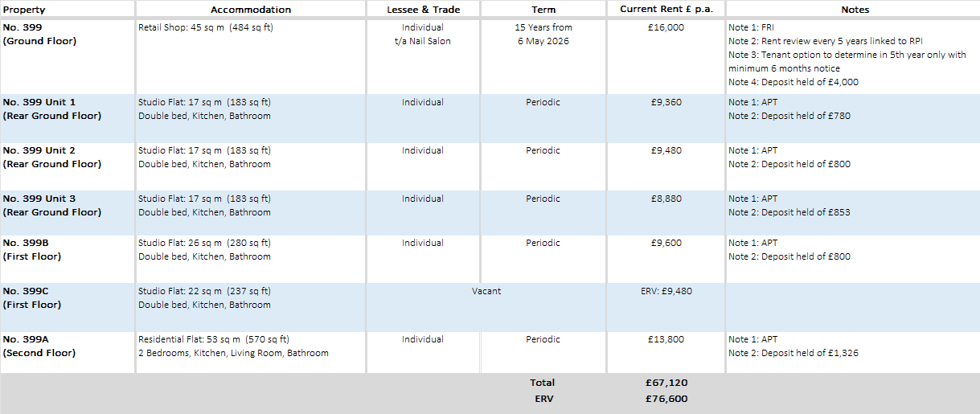Screen dimensions: 980x414
Task: Click the Vacant cell for No. 399C
Action: 486,306
